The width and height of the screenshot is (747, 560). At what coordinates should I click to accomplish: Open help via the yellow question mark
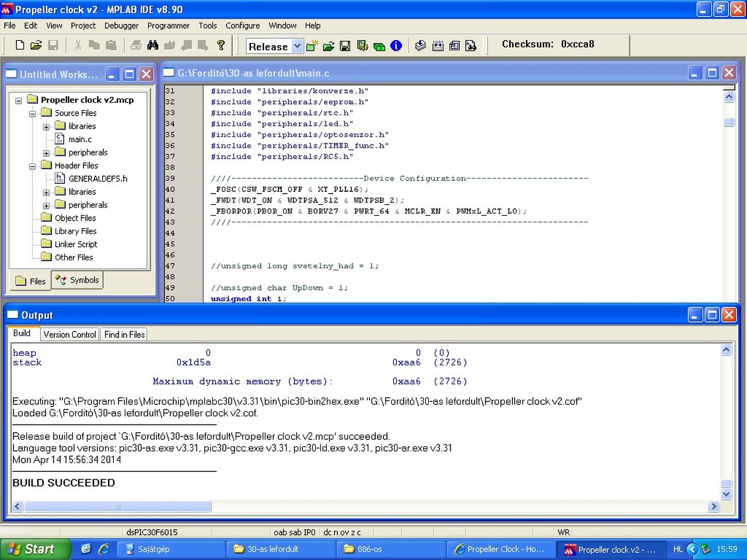tap(221, 45)
